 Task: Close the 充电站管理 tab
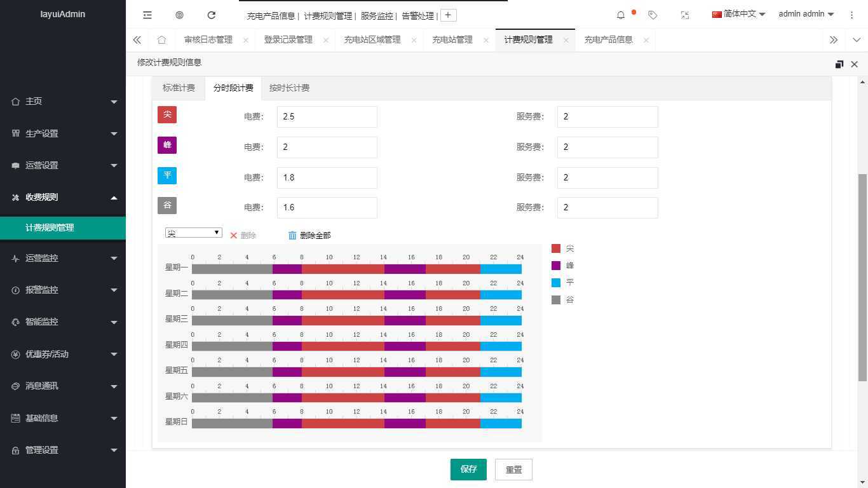[486, 40]
